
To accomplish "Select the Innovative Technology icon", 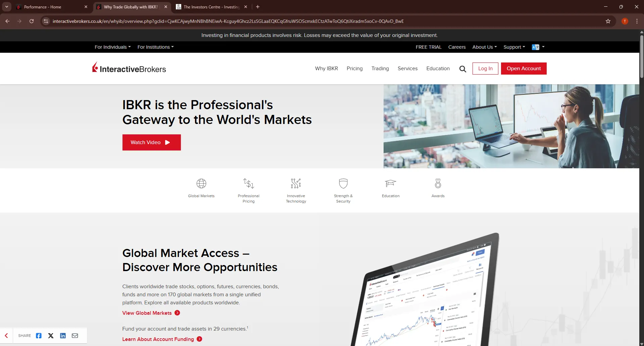I will pos(296,183).
